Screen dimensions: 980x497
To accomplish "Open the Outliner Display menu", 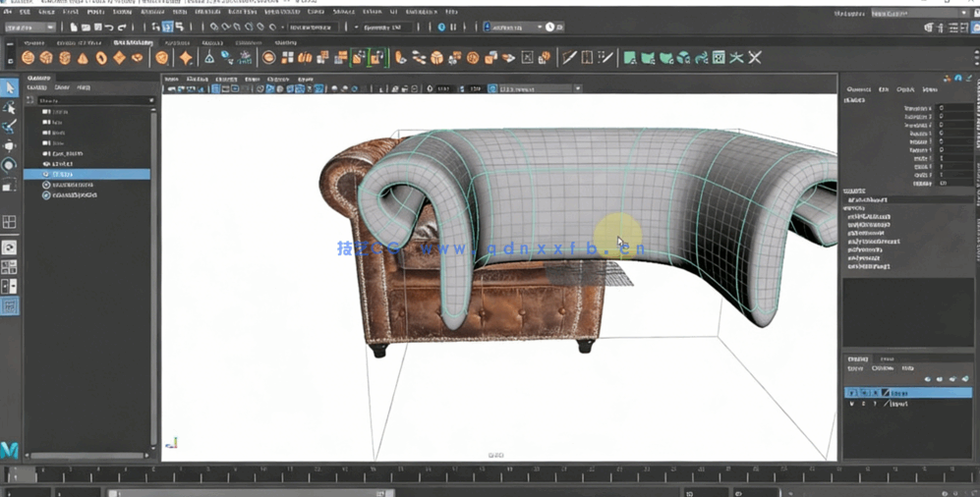I will pyautogui.click(x=37, y=87).
